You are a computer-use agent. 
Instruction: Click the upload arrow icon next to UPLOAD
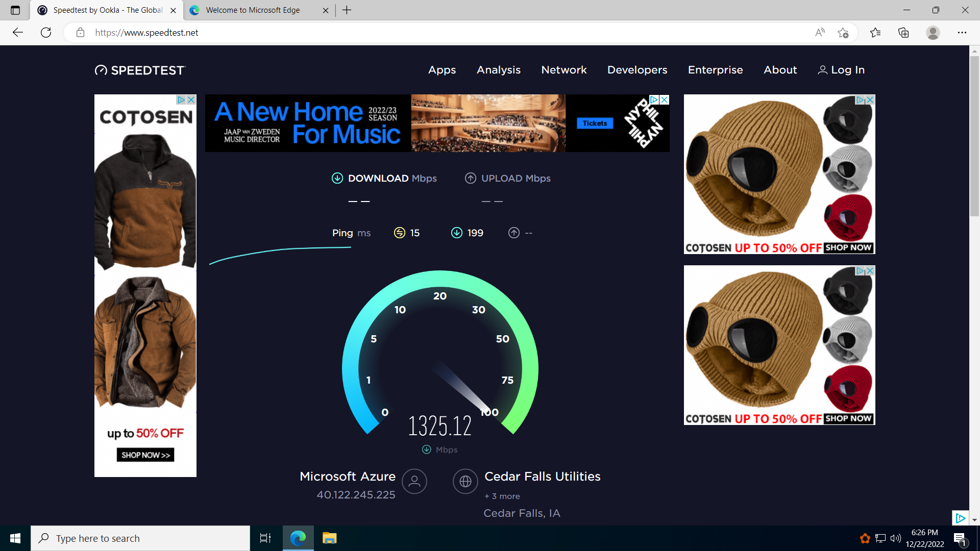pyautogui.click(x=471, y=178)
